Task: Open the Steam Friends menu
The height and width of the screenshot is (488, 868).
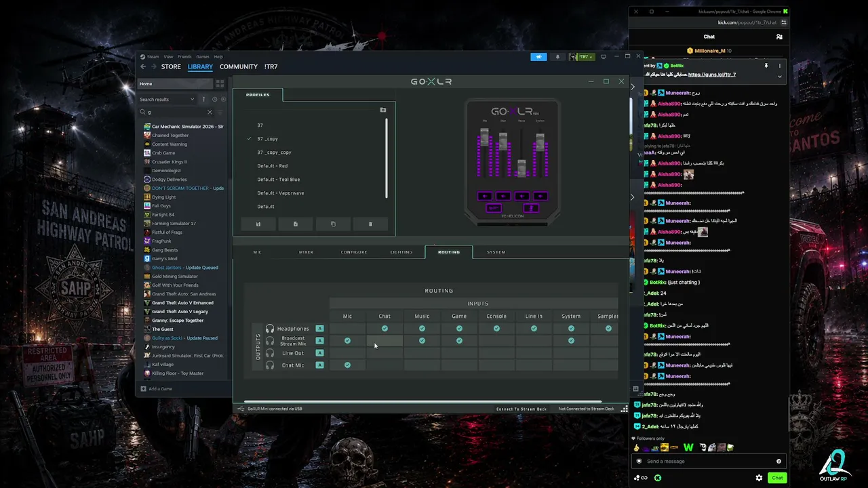Action: 184,57
